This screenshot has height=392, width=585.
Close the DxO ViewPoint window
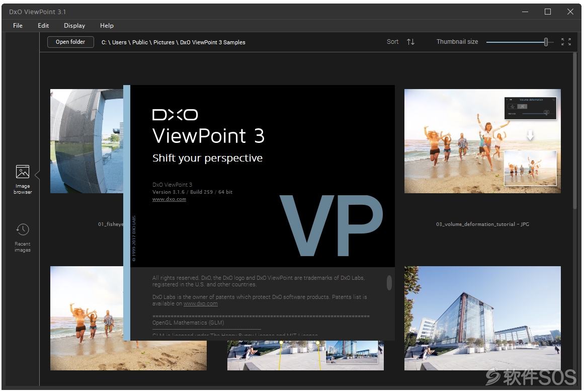[x=570, y=12]
